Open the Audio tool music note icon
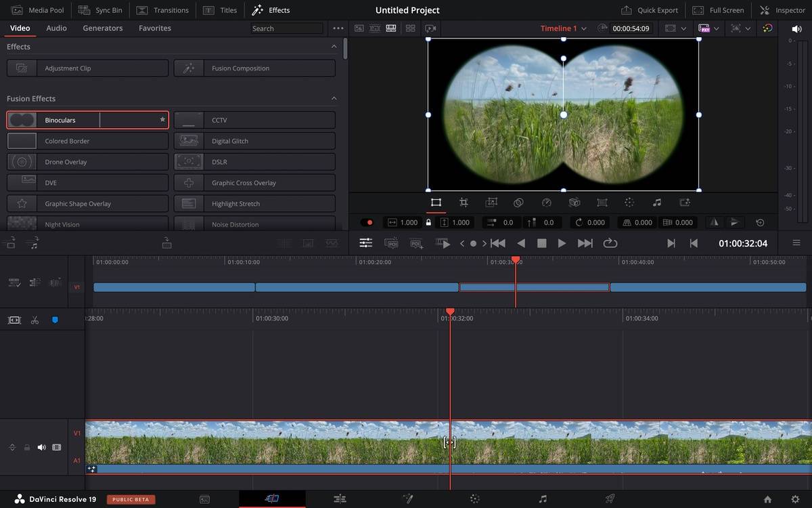 click(x=656, y=203)
